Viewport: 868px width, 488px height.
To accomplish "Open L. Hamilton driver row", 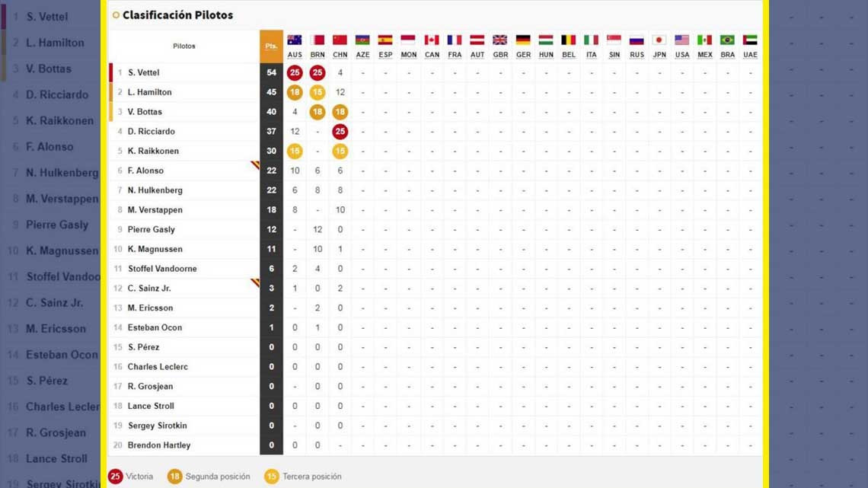I will (x=150, y=92).
